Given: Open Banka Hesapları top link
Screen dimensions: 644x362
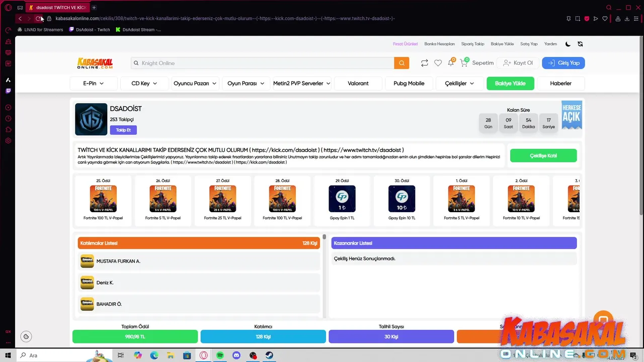Looking at the screenshot, I should [439, 44].
